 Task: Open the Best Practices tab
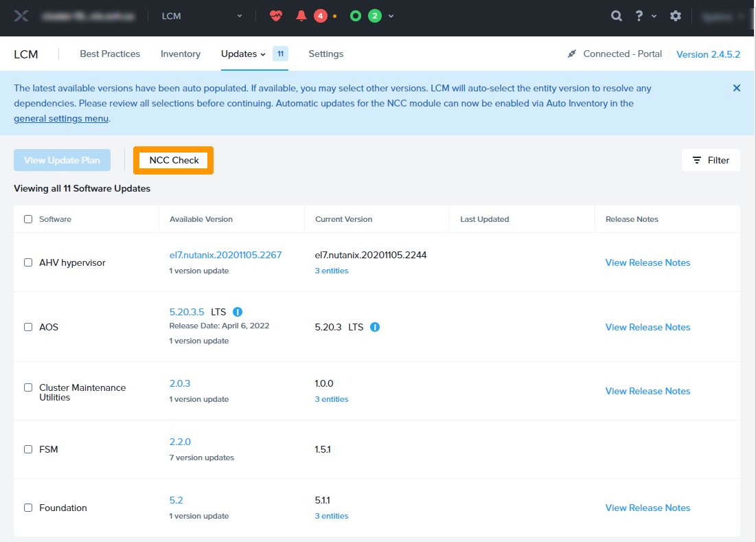[110, 54]
